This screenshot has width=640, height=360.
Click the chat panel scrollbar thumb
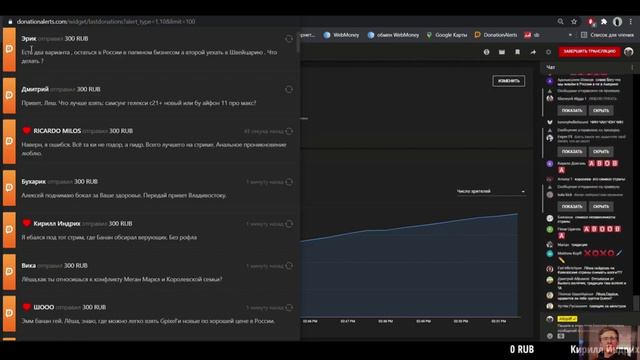click(636, 303)
